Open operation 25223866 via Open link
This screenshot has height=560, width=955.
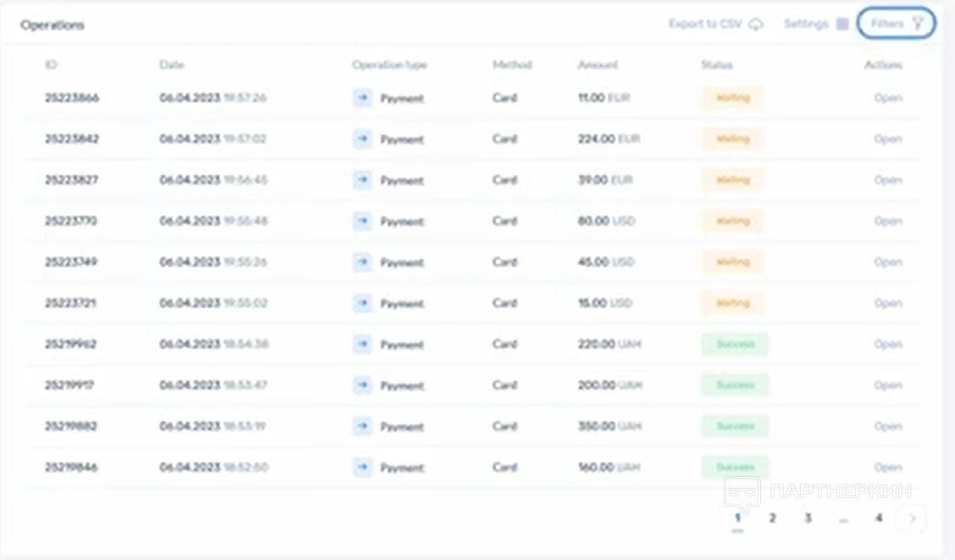coord(888,98)
